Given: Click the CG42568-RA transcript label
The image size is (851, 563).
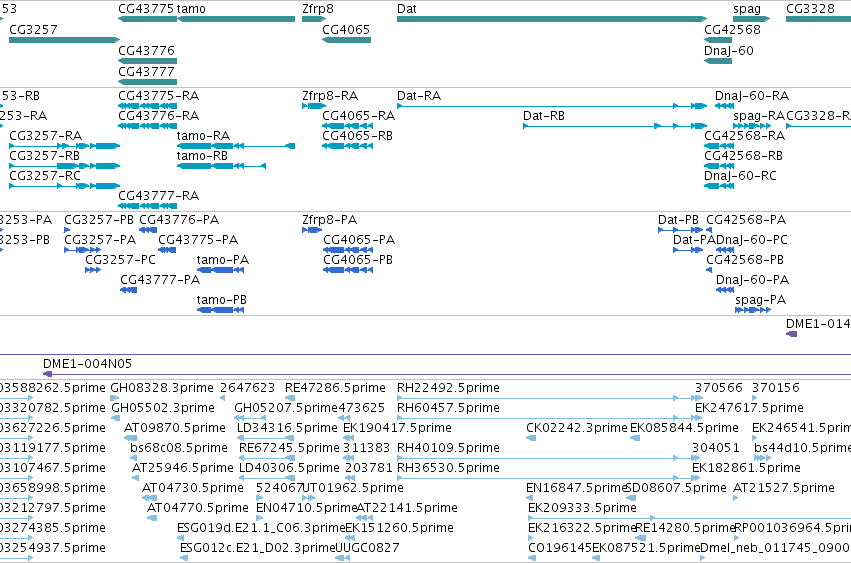Looking at the screenshot, I should point(745,136).
